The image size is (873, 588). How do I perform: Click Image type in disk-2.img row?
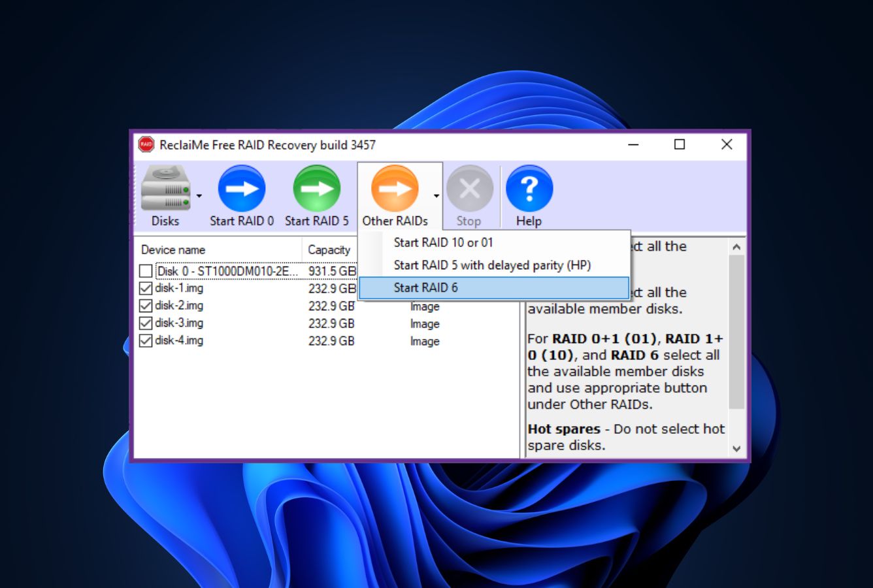pyautogui.click(x=425, y=306)
